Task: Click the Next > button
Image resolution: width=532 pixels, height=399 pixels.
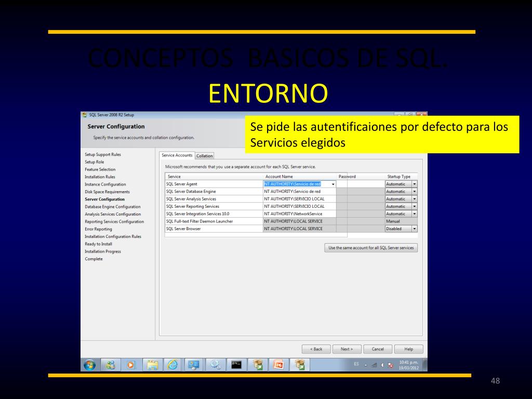Action: click(x=347, y=349)
